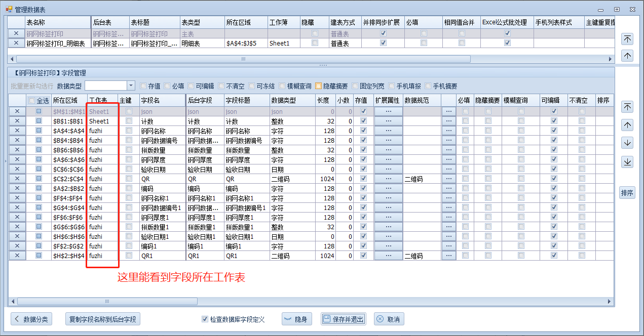Open the 数据类型 dropdown list
The image size is (644, 336).
click(131, 86)
